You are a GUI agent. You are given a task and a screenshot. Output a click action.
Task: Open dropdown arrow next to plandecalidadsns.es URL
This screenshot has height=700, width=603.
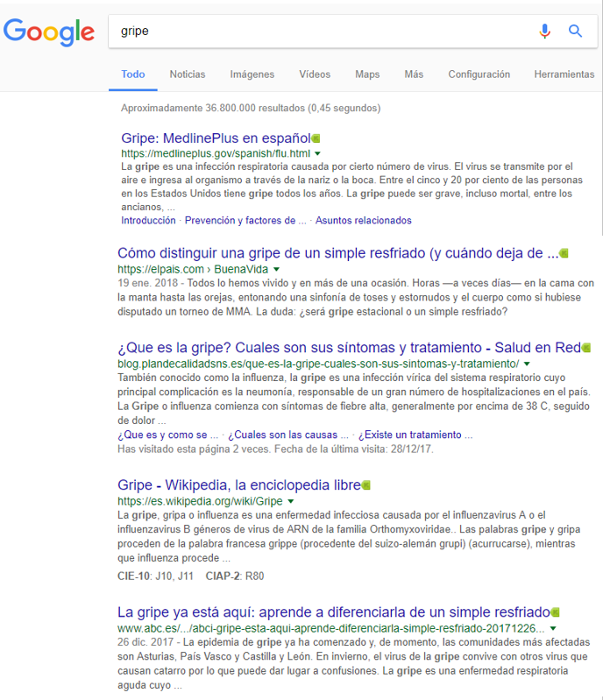coord(528,364)
